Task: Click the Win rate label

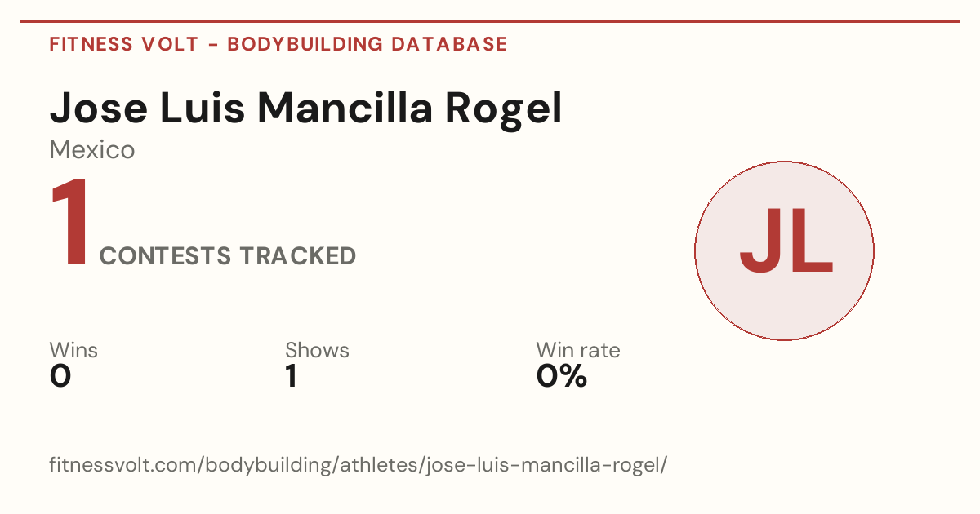Action: pos(578,350)
